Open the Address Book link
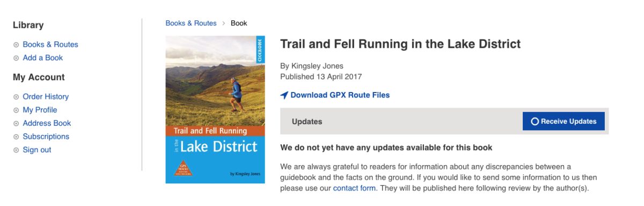 tap(47, 123)
